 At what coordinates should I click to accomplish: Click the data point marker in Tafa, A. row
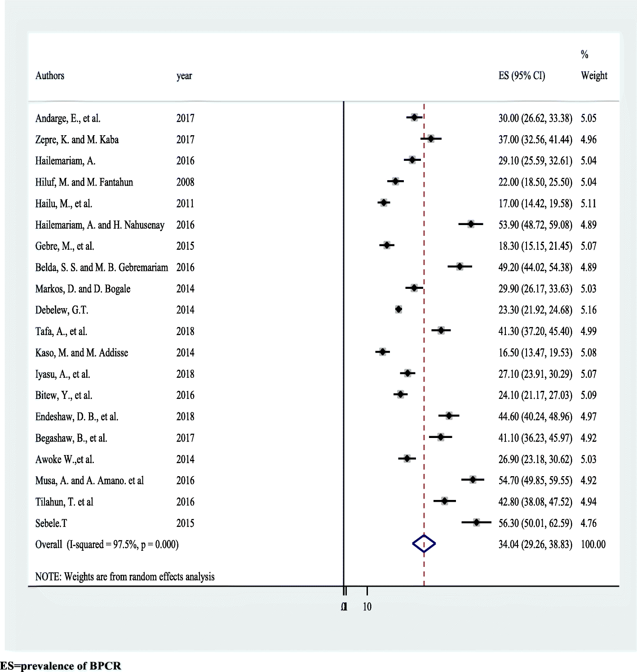[x=441, y=331]
